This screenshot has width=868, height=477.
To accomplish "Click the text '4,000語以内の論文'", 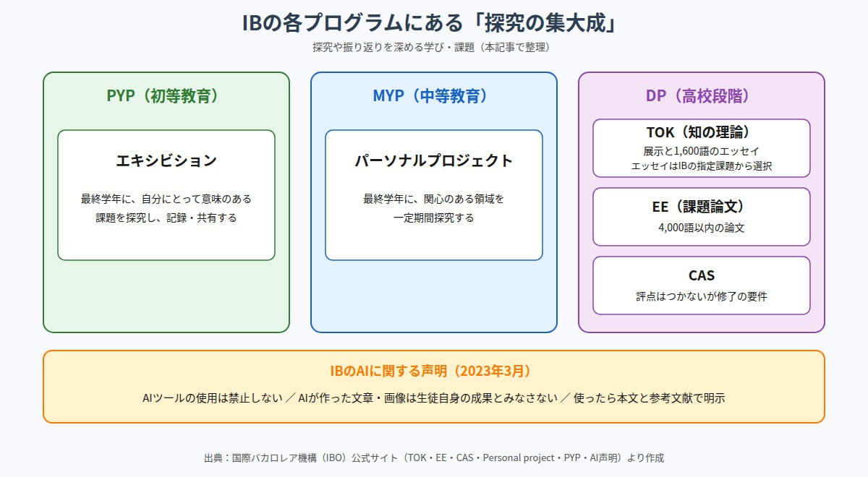I will (x=702, y=227).
